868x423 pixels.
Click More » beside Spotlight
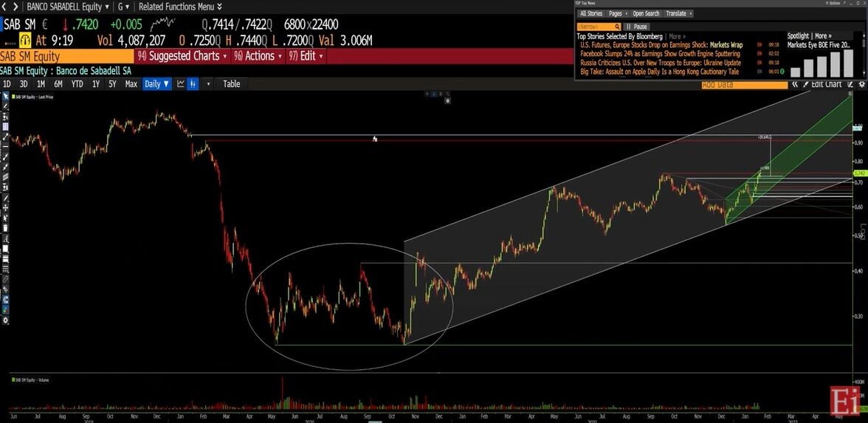pos(824,36)
